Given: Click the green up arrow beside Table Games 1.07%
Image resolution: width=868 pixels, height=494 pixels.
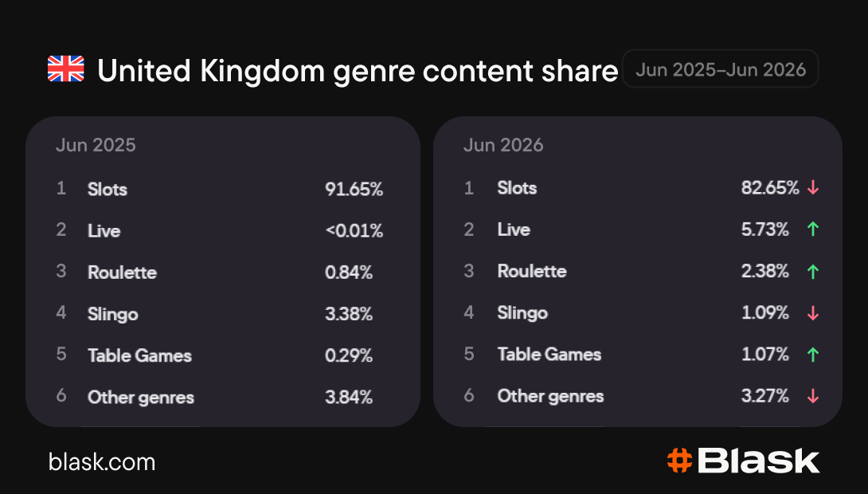Looking at the screenshot, I should point(812,355).
